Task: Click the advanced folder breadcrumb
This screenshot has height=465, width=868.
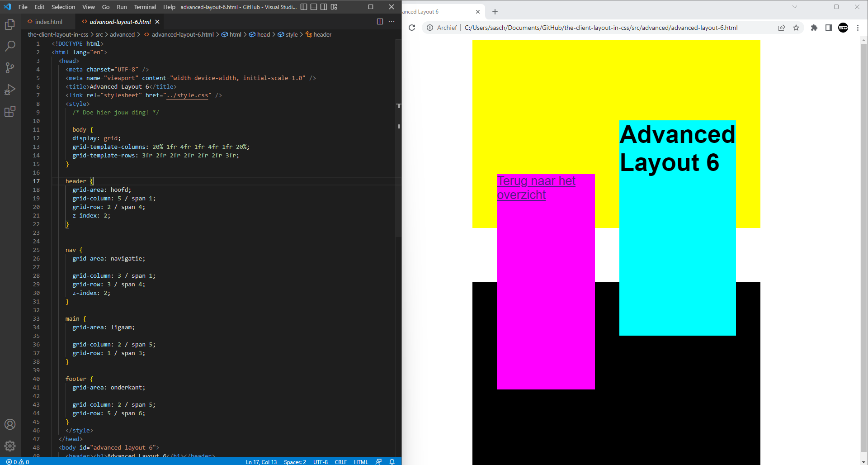Action: [x=122, y=34]
